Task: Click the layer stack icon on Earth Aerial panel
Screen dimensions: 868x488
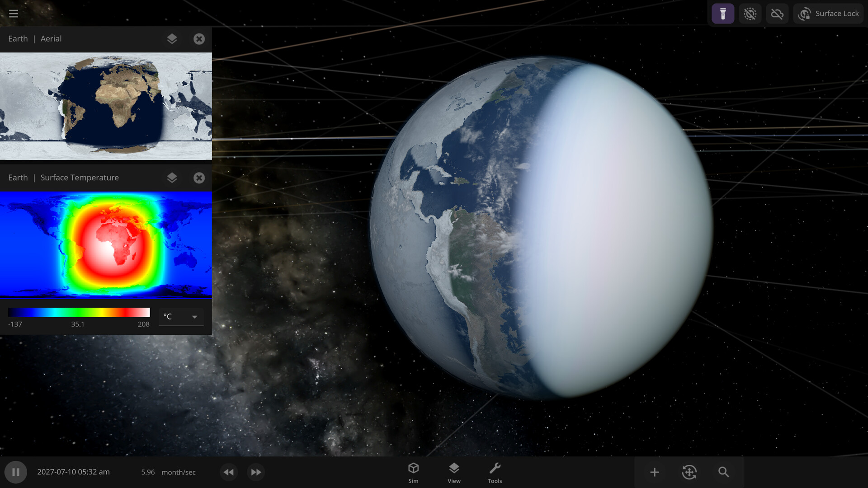Action: click(x=172, y=39)
